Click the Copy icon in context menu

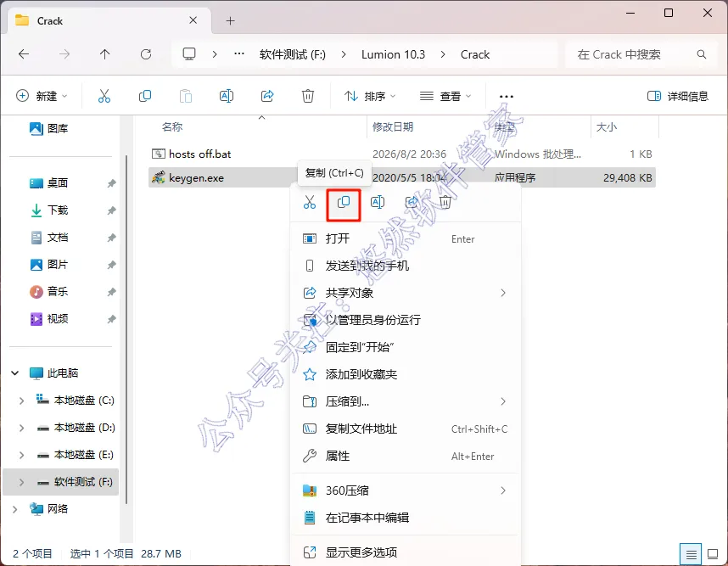pyautogui.click(x=344, y=203)
